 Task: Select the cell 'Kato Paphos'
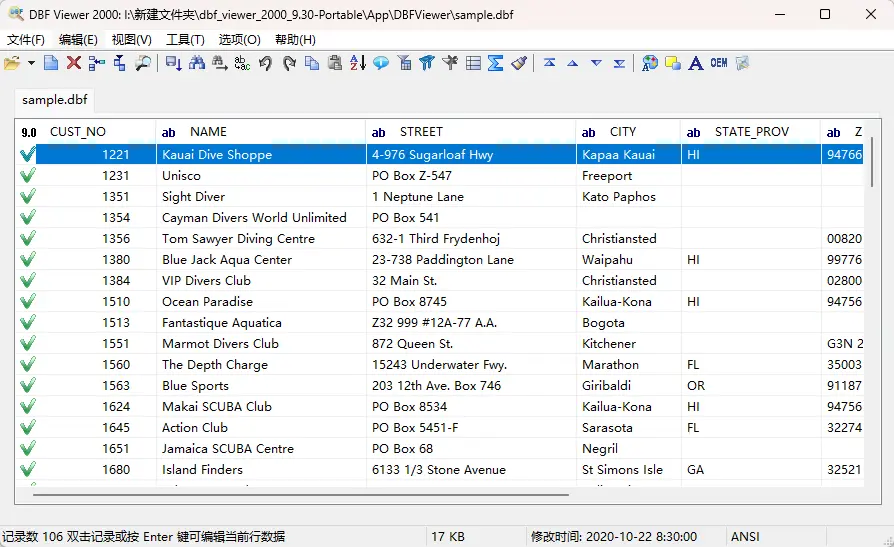tap(628, 197)
